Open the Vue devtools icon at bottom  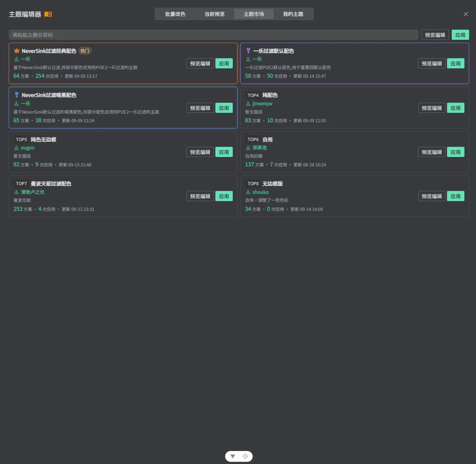click(233, 456)
